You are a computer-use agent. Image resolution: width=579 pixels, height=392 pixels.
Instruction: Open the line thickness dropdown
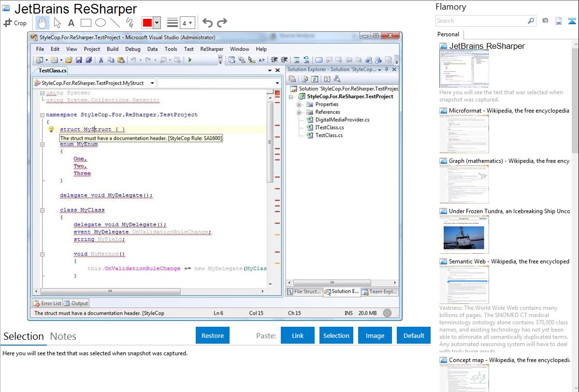(x=187, y=23)
